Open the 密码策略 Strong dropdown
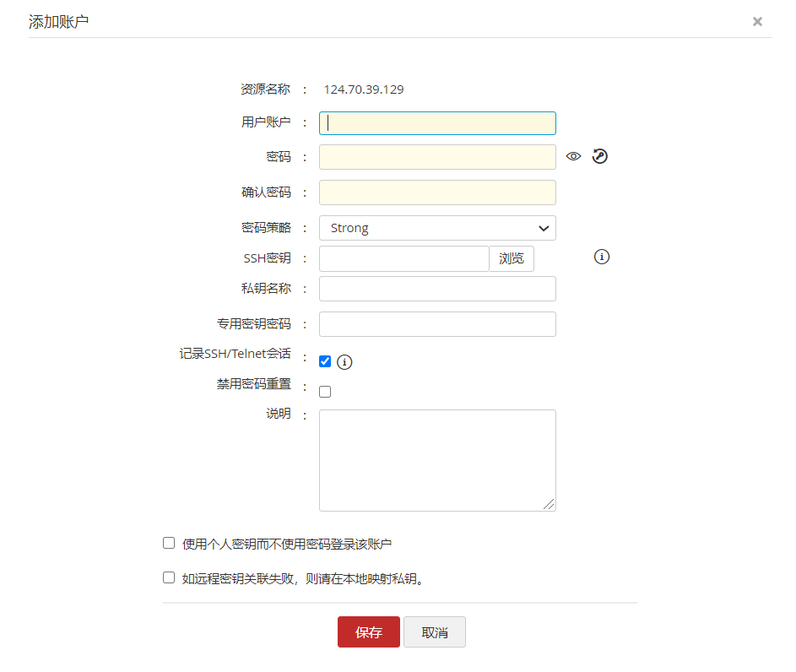 point(437,228)
